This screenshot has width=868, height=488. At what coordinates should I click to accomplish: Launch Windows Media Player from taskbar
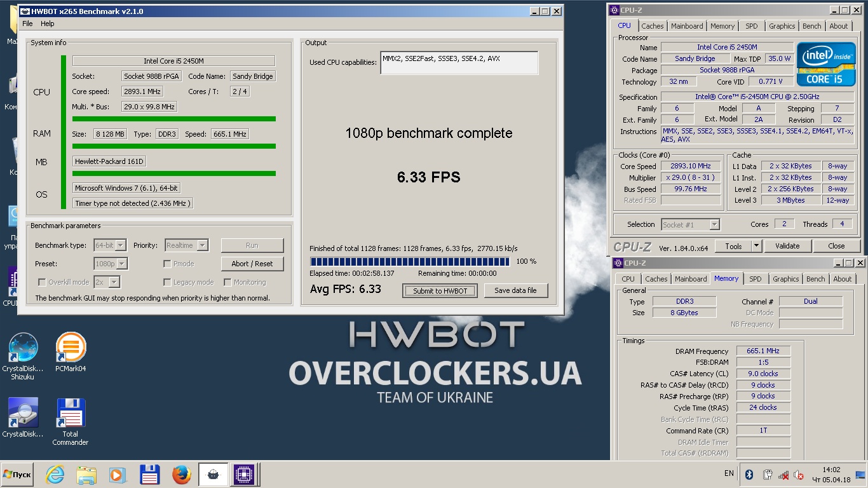[x=117, y=475]
